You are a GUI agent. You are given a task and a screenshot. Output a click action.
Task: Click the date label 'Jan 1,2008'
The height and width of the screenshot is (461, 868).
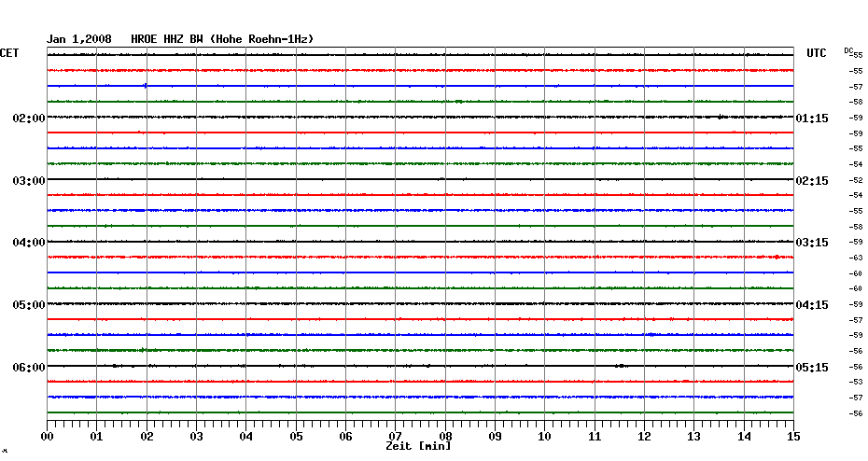78,39
